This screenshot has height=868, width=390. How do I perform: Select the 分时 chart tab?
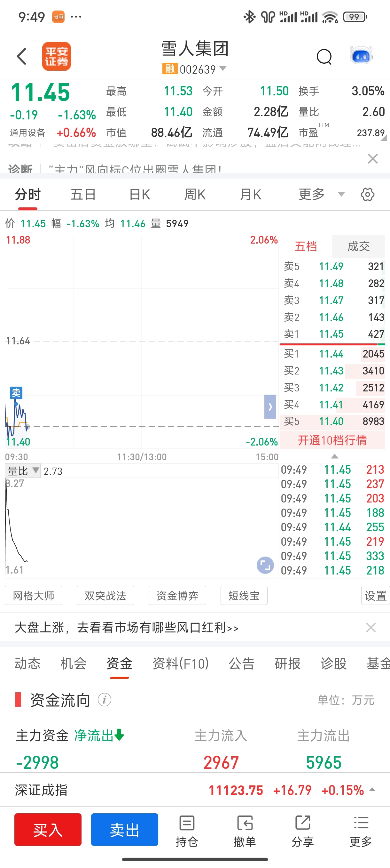coord(27,194)
